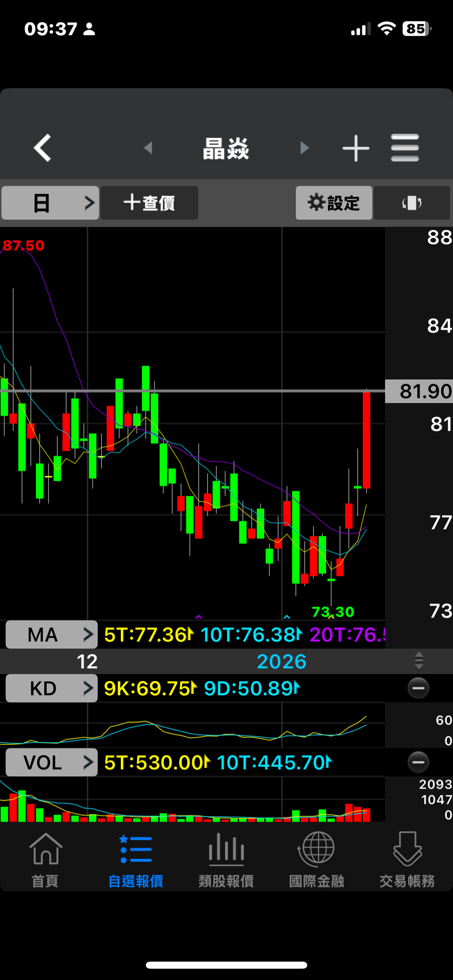Tap the battery indicator in status bar

417,29
